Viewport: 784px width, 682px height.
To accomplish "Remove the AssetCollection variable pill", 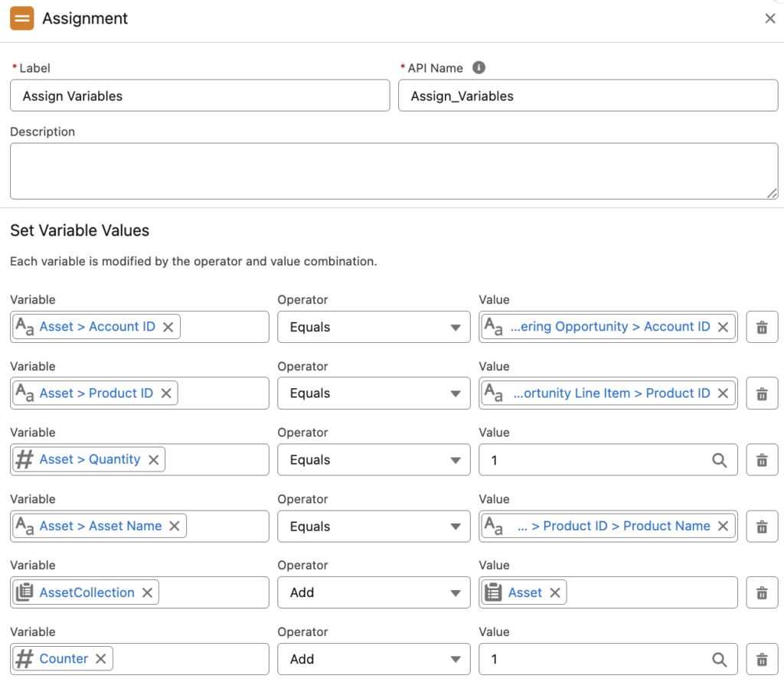I will (147, 592).
